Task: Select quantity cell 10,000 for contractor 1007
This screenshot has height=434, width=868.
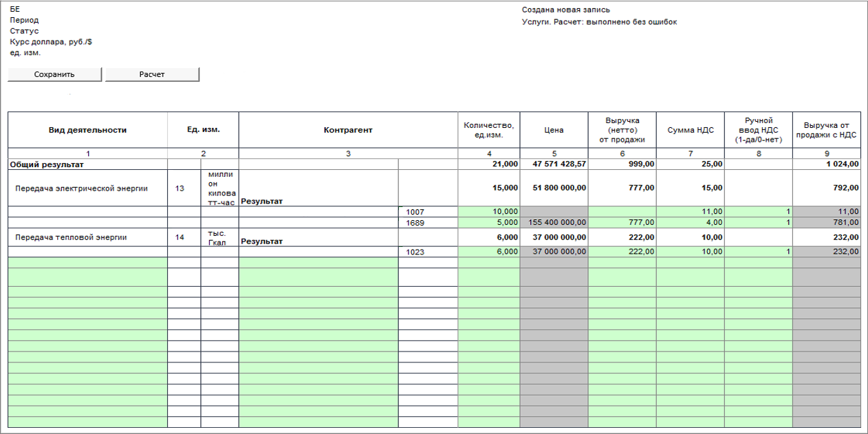Action: pyautogui.click(x=489, y=212)
